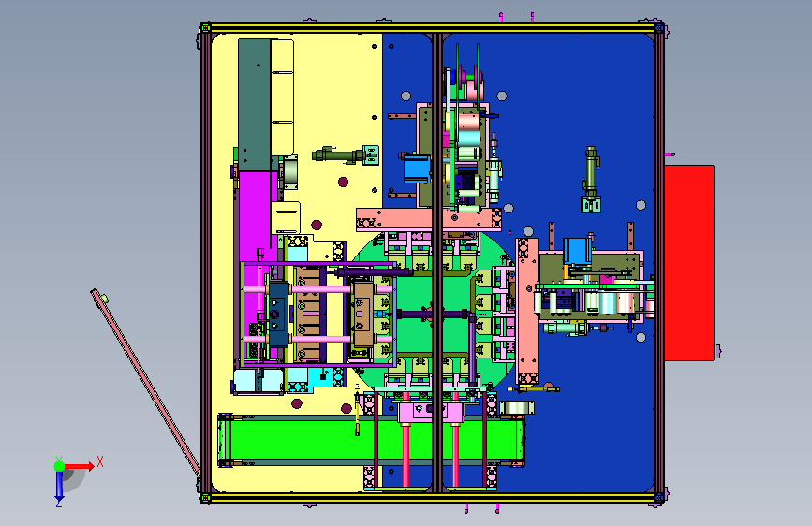812x526 pixels.
Task: Select the vertical dark center beam of the frame
Action: (x=437, y=263)
